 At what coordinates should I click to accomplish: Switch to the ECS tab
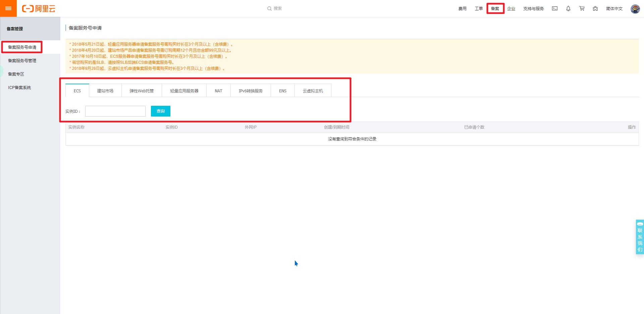pos(77,91)
